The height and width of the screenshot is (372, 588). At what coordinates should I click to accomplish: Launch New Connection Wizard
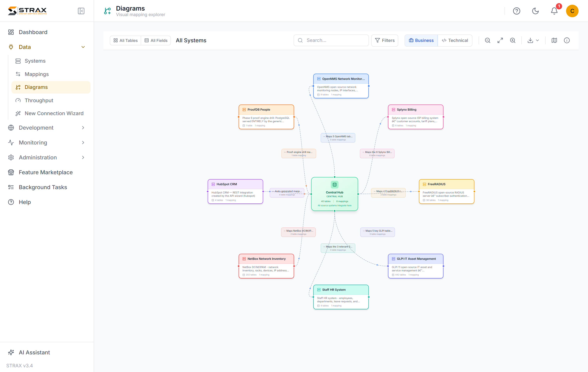[51, 113]
